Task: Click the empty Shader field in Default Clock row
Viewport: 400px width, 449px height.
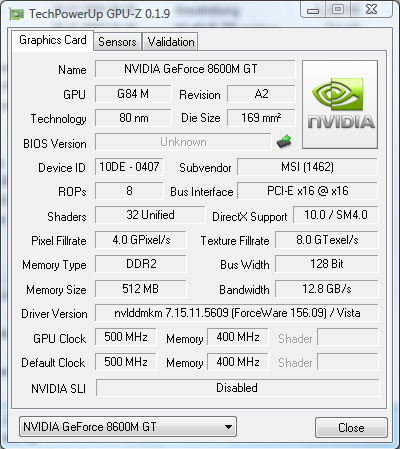Action: coord(348,362)
